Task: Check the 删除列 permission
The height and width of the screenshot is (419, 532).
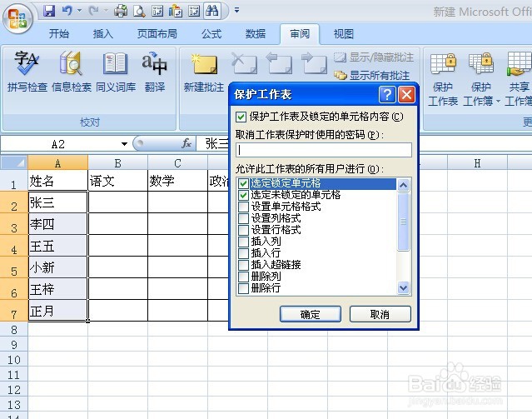Action: (243, 277)
